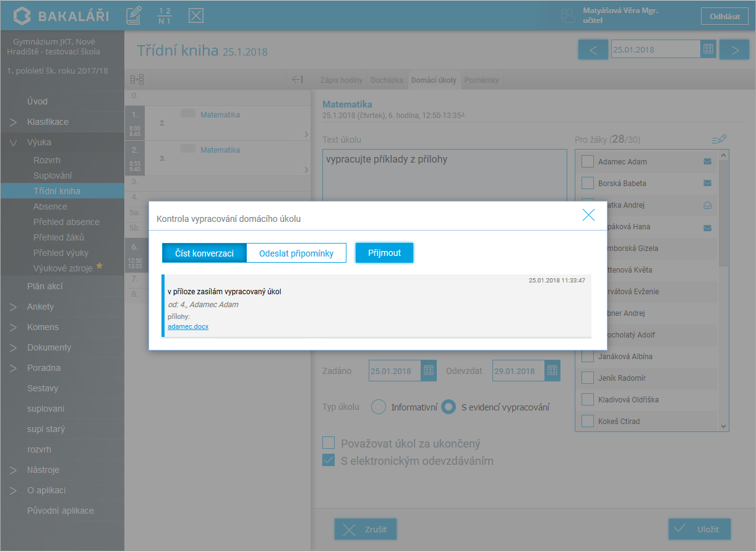Open calendar icon for Odevzdat date
This screenshot has width=756, height=552.
click(552, 371)
